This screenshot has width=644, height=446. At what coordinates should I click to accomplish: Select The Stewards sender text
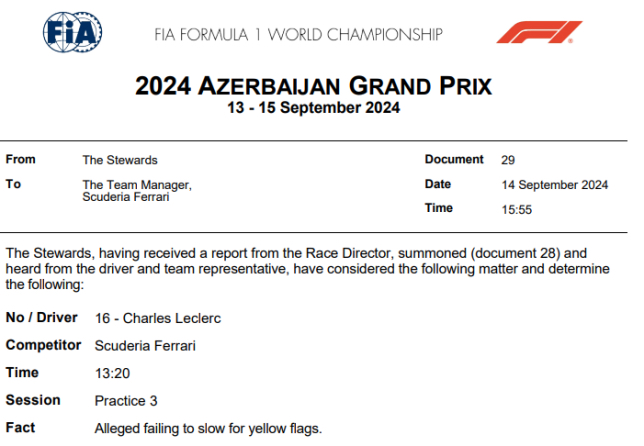coord(120,160)
